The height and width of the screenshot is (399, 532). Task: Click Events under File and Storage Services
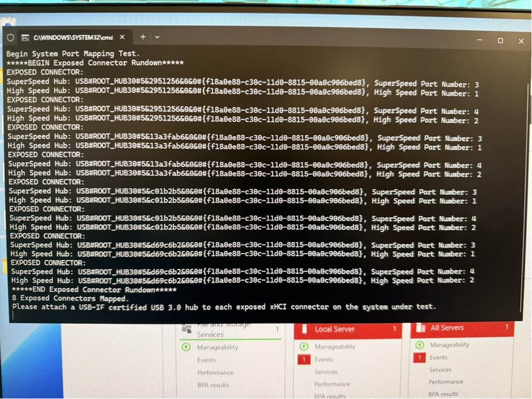pyautogui.click(x=206, y=360)
